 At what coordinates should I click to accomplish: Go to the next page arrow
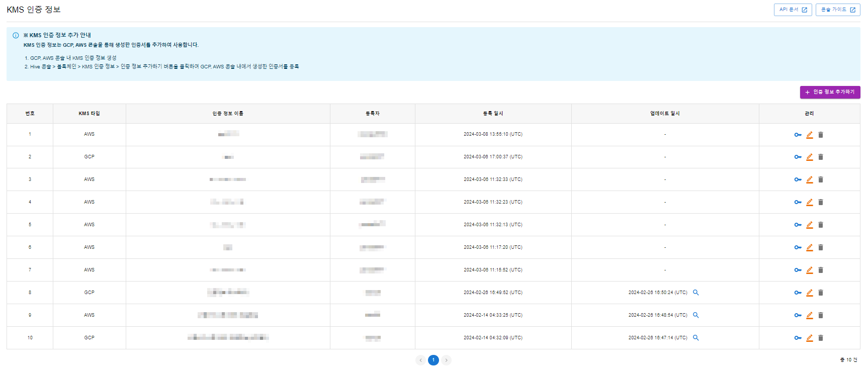pos(446,360)
